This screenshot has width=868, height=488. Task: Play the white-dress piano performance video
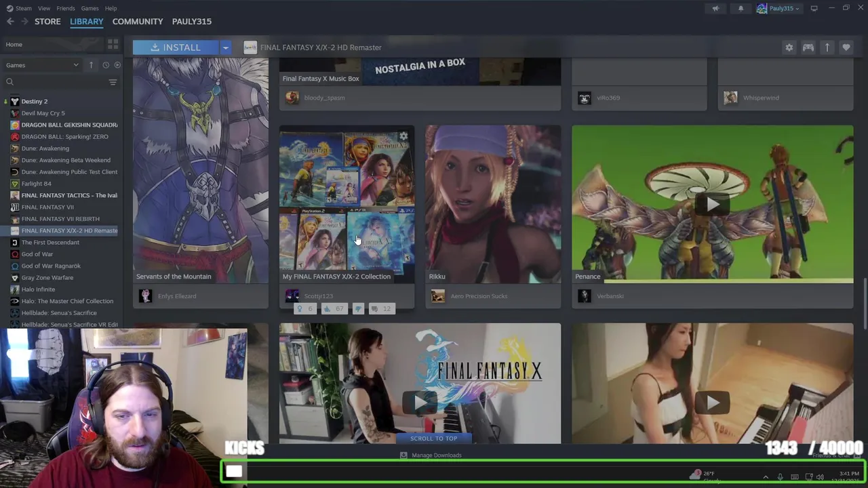point(713,403)
